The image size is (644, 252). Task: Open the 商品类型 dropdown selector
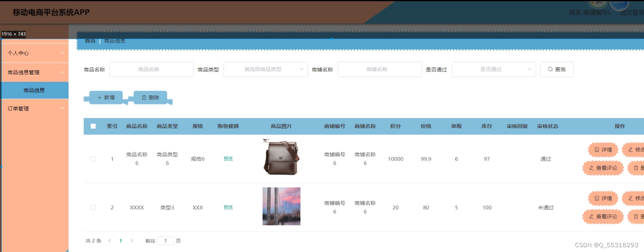coord(266,69)
